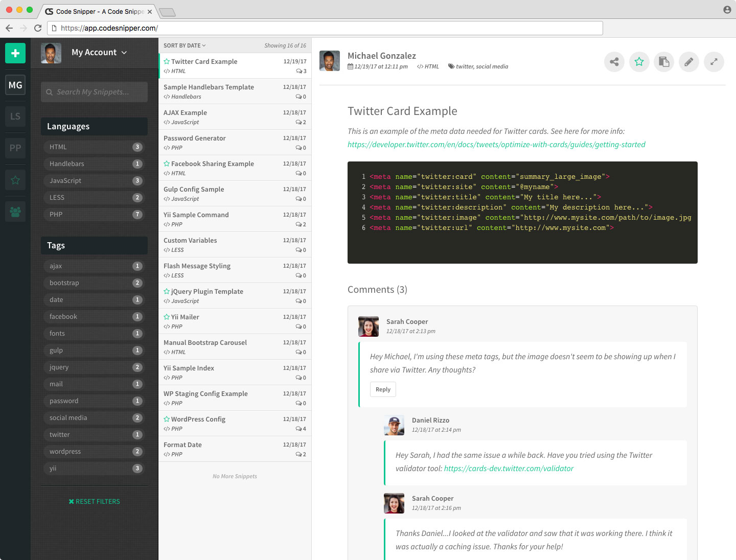Switch to the LS account tab
Screen dimensions: 736x560
(15, 116)
